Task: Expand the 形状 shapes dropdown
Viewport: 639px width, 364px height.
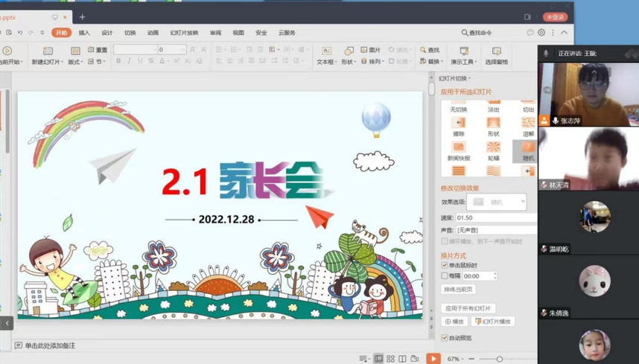Action: tap(348, 62)
